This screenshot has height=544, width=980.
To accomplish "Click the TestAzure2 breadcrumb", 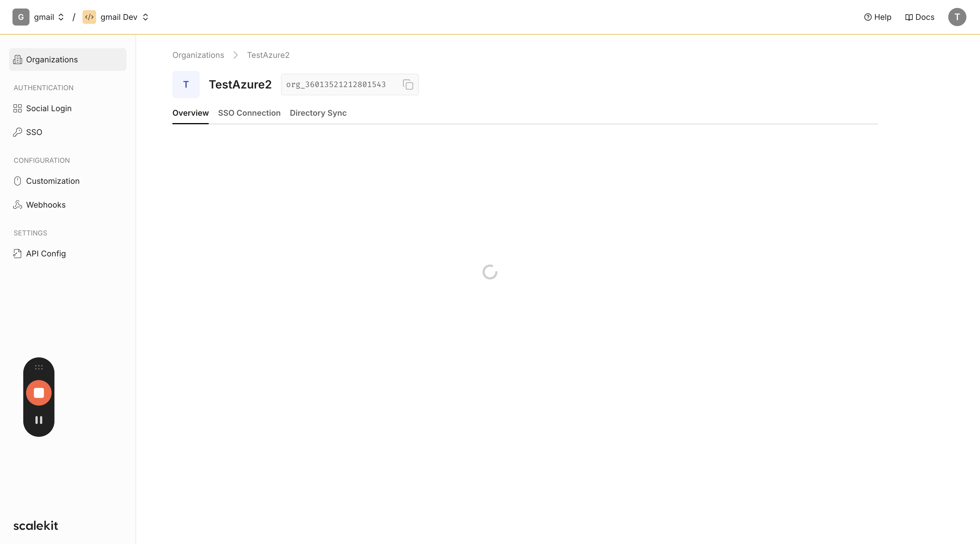I will coord(268,55).
